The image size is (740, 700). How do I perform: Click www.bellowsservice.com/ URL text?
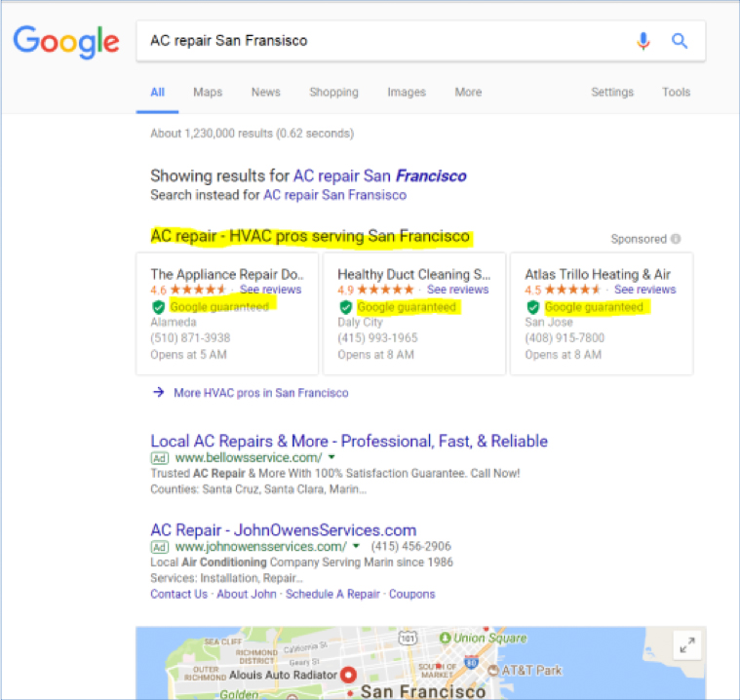pos(249,457)
